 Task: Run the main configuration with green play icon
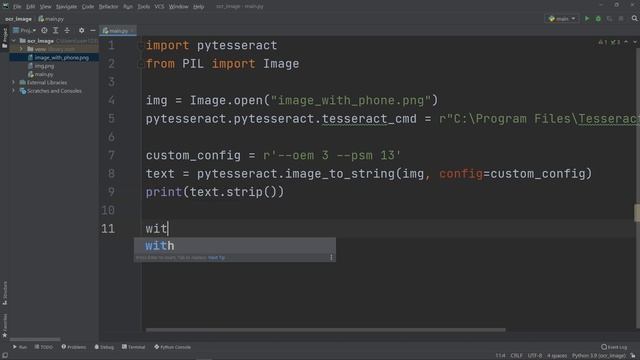(587, 19)
